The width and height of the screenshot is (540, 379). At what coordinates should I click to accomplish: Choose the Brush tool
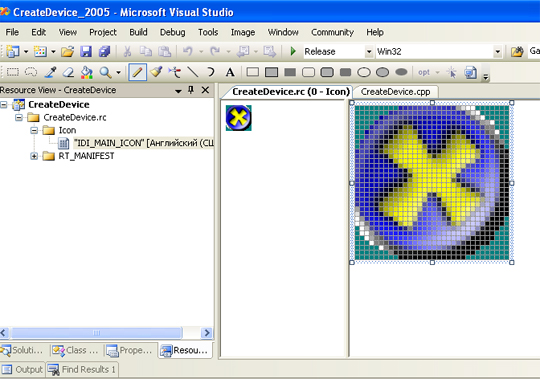(x=156, y=72)
